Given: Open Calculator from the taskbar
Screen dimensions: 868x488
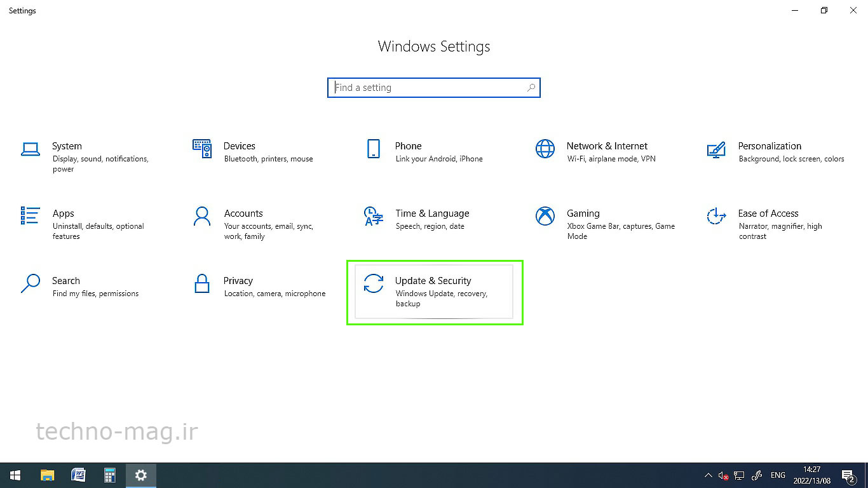Looking at the screenshot, I should 109,475.
